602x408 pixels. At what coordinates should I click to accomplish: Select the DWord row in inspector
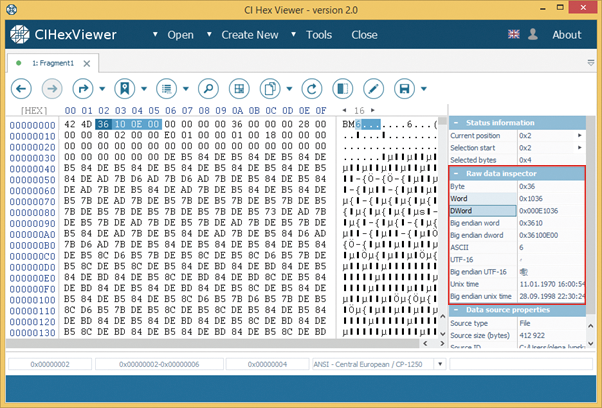(517, 211)
